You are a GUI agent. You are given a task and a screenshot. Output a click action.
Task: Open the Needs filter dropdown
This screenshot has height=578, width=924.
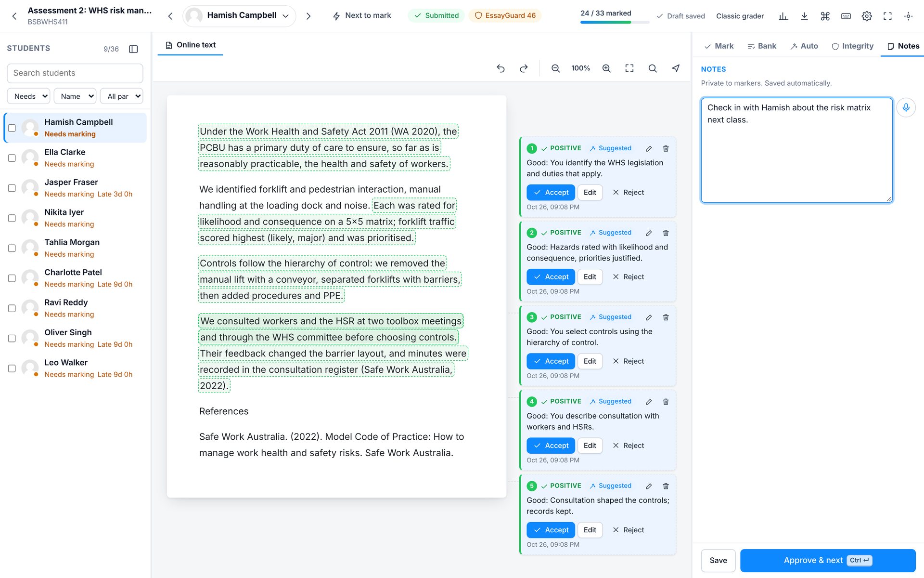[28, 96]
